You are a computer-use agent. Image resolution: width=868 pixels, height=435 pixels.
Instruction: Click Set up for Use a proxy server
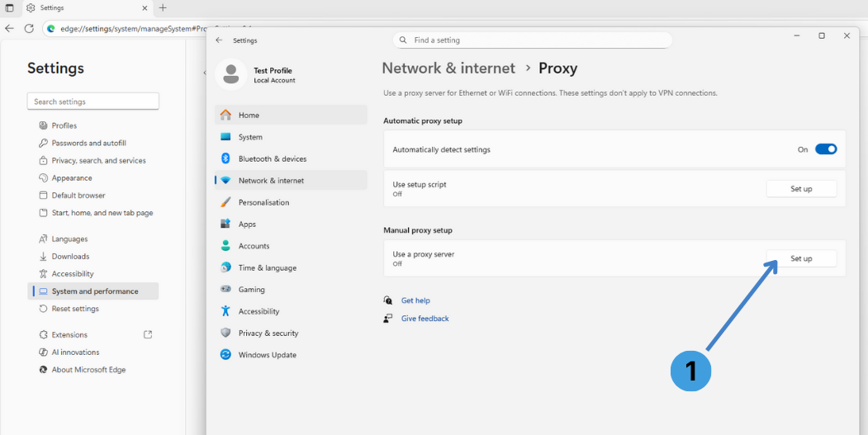[x=801, y=258]
